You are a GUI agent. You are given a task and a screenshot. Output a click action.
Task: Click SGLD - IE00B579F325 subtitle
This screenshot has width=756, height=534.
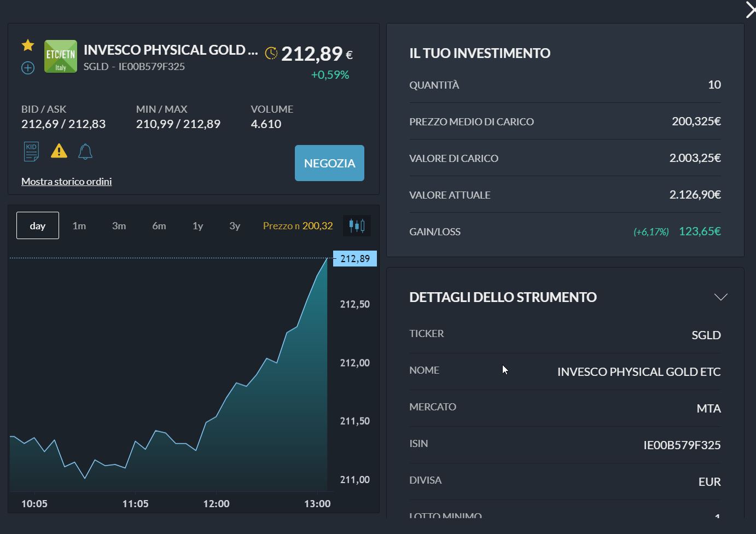(x=134, y=66)
